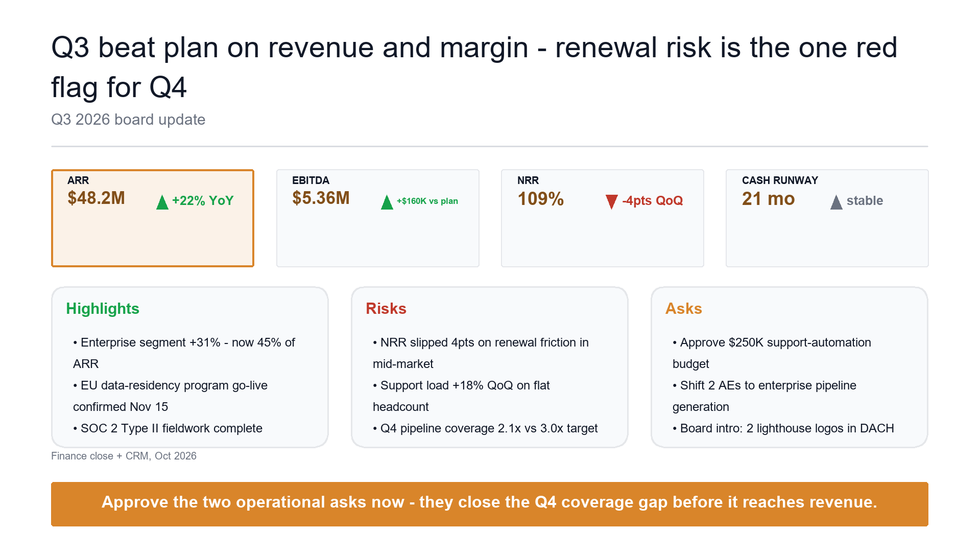Click the gray triangle beside stable
Image resolution: width=980 pixels, height=552 pixels.
[836, 202]
